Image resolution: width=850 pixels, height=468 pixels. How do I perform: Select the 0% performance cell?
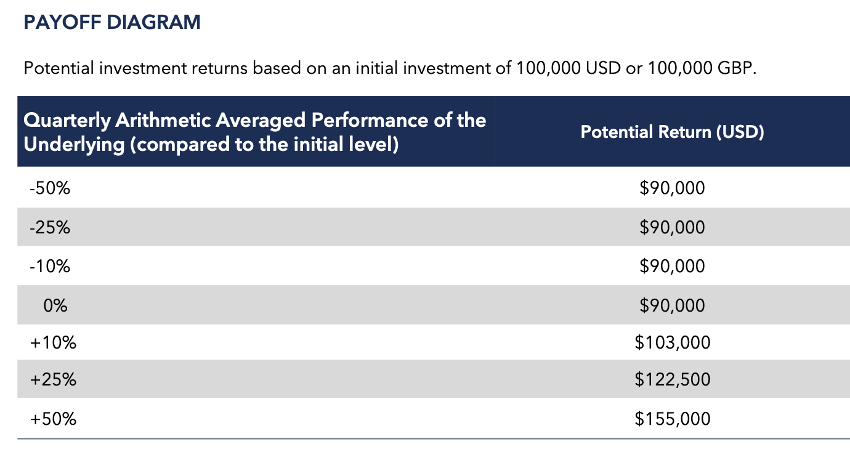click(55, 304)
